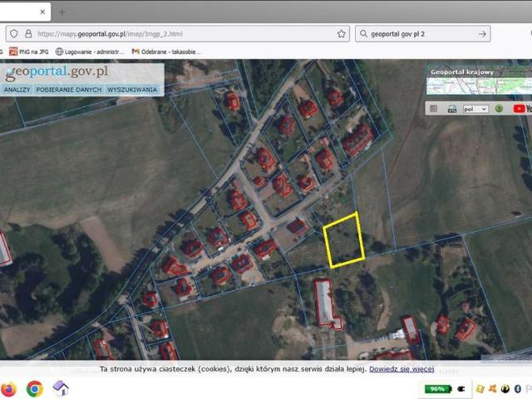
Task: Click the padlock site information icon
Action: [27, 34]
